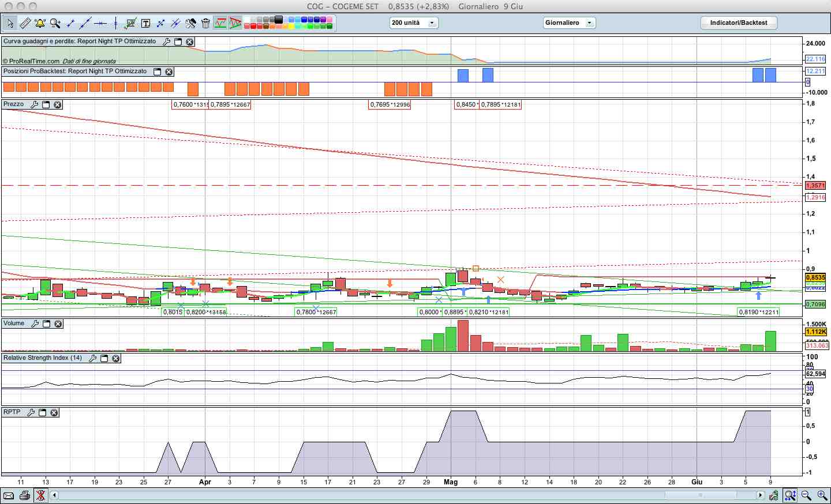Detach Curva guadagni e perdite panel window

tap(178, 42)
